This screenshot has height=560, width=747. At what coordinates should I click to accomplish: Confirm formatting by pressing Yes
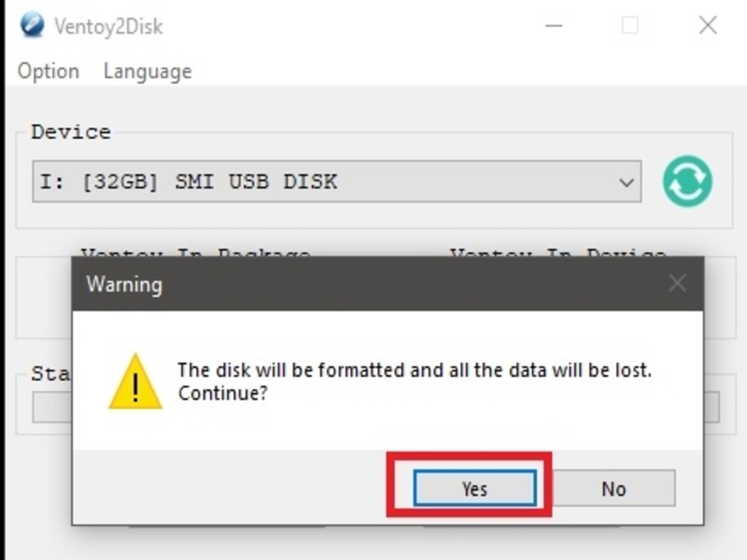point(474,488)
